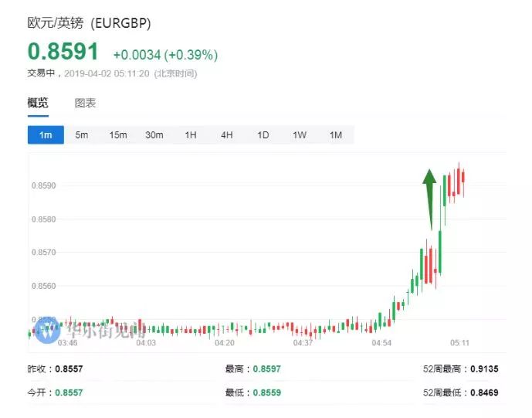Viewport: 532px width, 418px height.
Task: Click the 05:11 time axis label
Action: [459, 343]
